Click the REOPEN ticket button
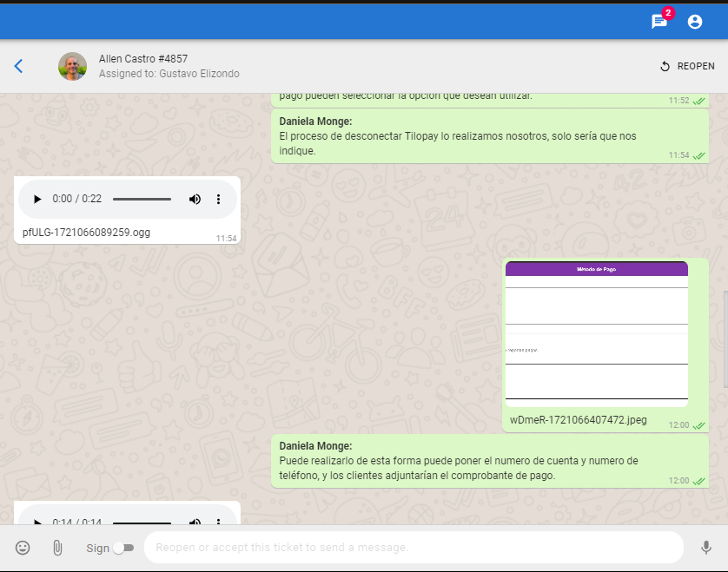The image size is (728, 572). point(687,66)
